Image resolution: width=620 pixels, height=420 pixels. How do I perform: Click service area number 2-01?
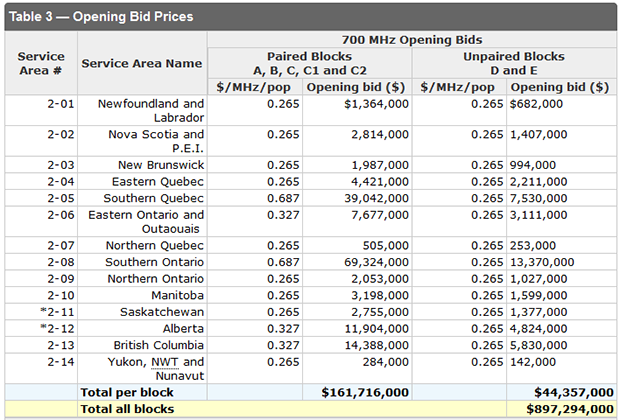coord(61,104)
